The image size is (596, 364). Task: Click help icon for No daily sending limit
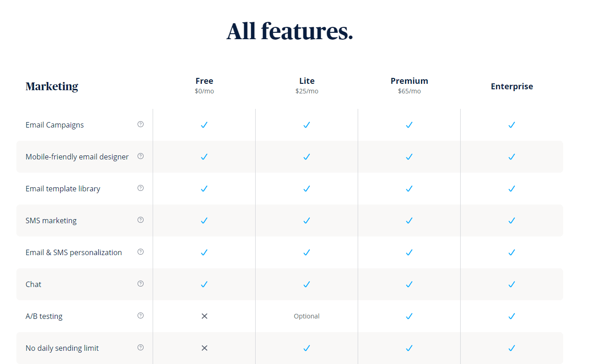[140, 348]
